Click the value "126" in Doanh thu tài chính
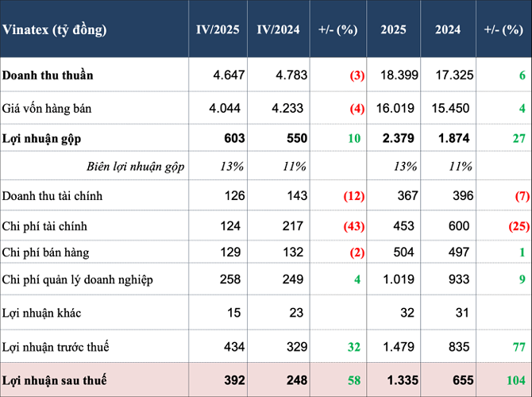Viewport: 532px width, 397px height. (235, 195)
